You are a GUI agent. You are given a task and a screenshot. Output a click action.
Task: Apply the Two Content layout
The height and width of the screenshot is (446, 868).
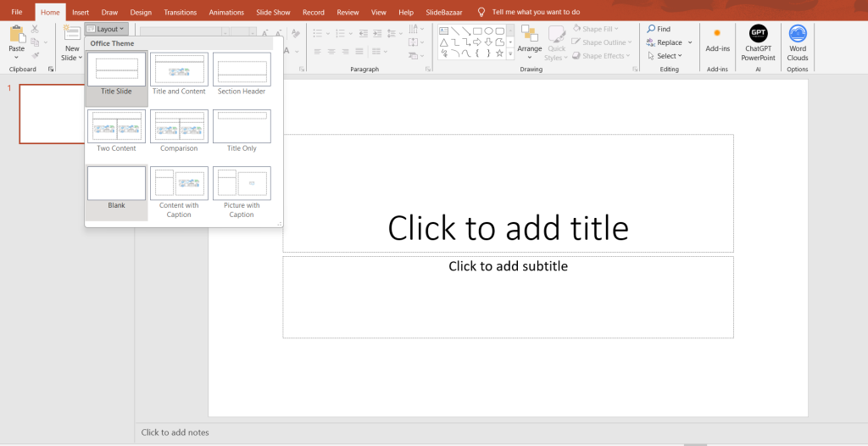point(116,127)
